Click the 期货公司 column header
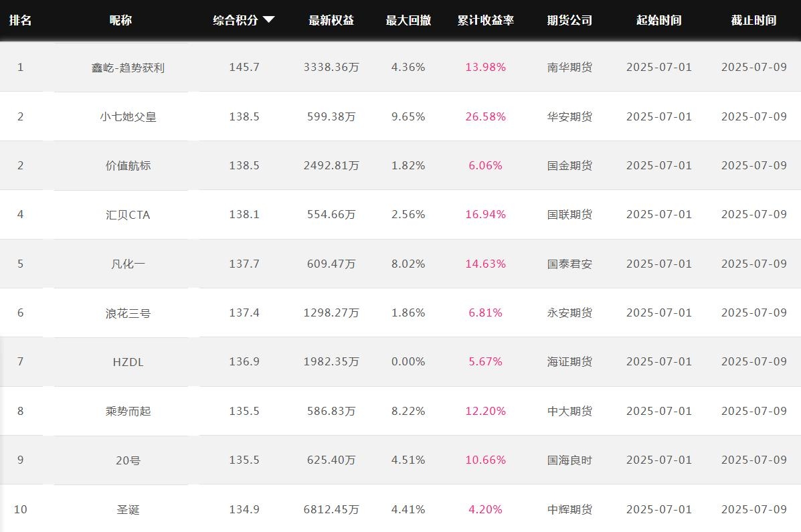The width and height of the screenshot is (801, 532). [x=569, y=20]
